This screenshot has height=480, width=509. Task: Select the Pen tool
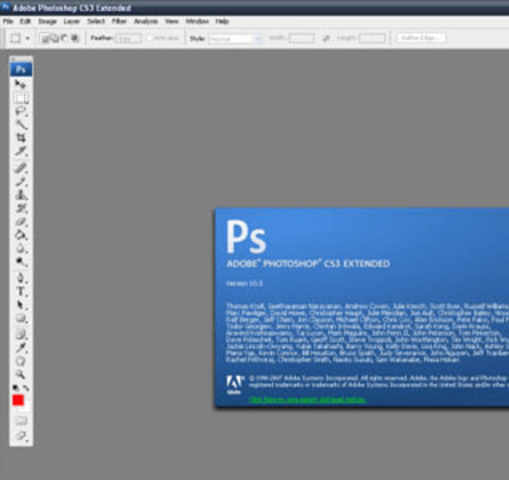pos(21,278)
